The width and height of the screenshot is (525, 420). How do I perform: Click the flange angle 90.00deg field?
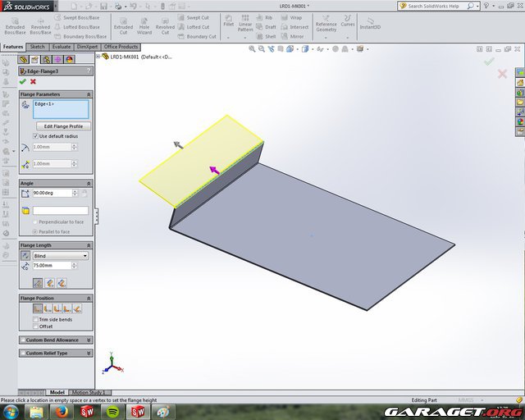(51, 193)
